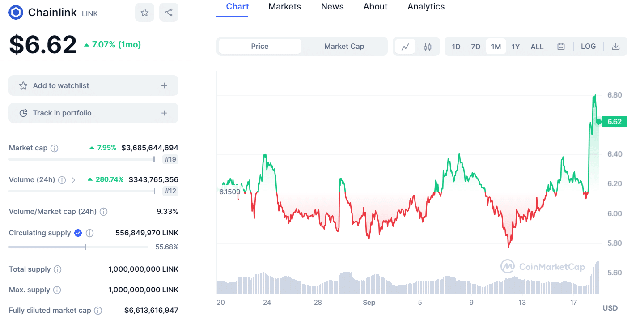Open the Markets tab

coord(284,7)
